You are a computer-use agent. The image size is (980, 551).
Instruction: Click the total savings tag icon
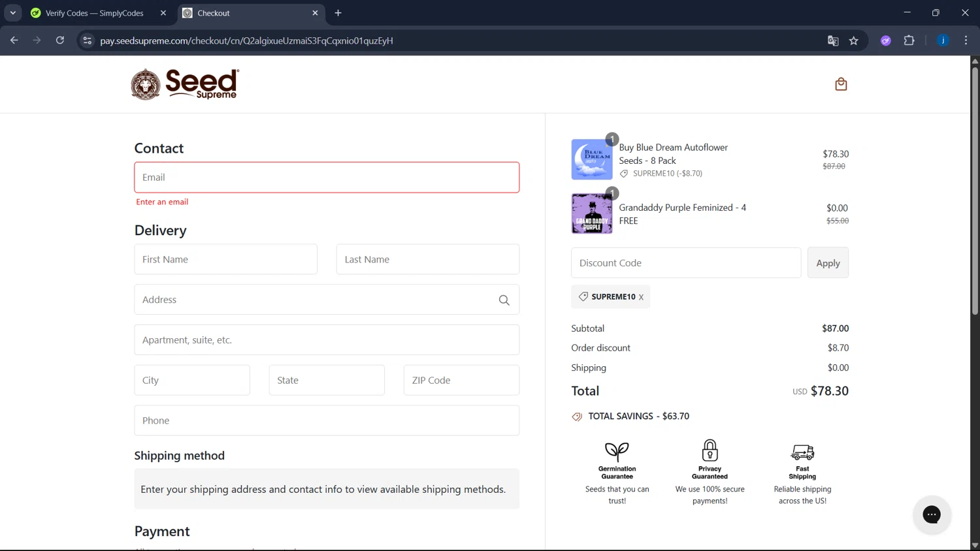click(x=577, y=417)
